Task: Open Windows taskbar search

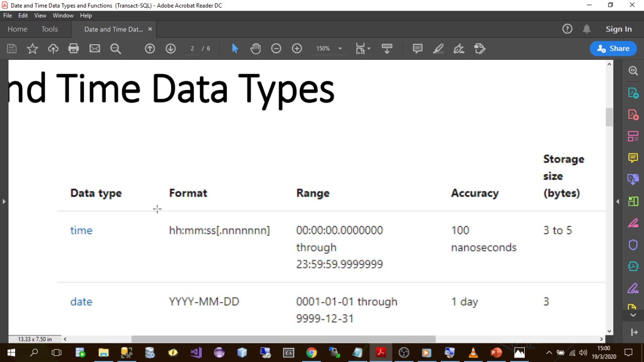Action: [x=34, y=352]
